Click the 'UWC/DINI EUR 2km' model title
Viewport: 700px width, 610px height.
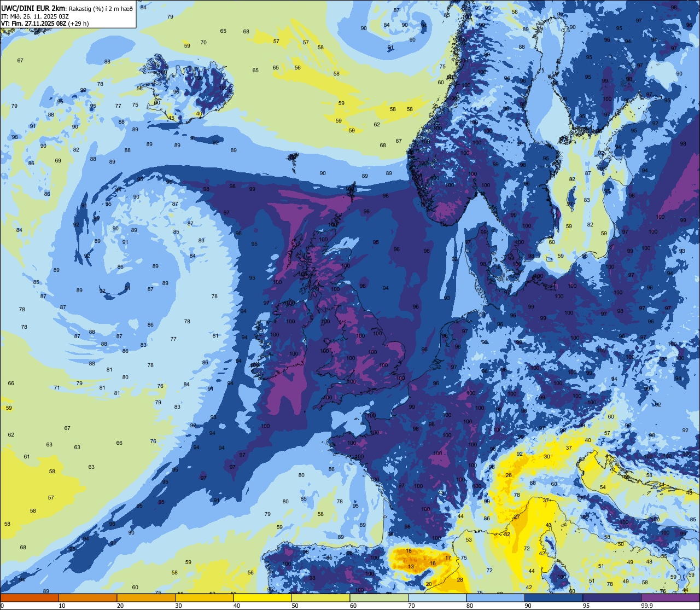click(x=33, y=8)
